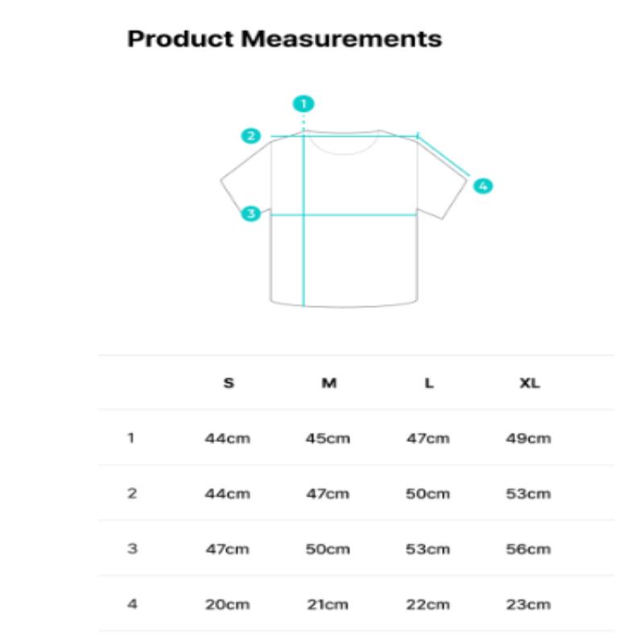Click row label 3 in the table

pos(131,549)
